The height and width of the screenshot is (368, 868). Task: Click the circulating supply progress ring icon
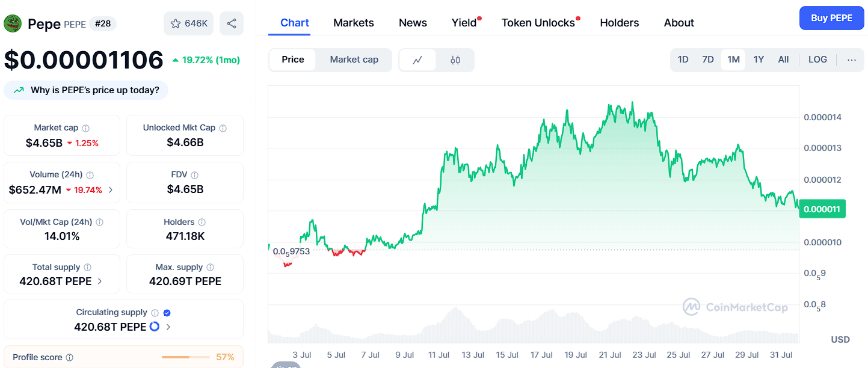[155, 327]
